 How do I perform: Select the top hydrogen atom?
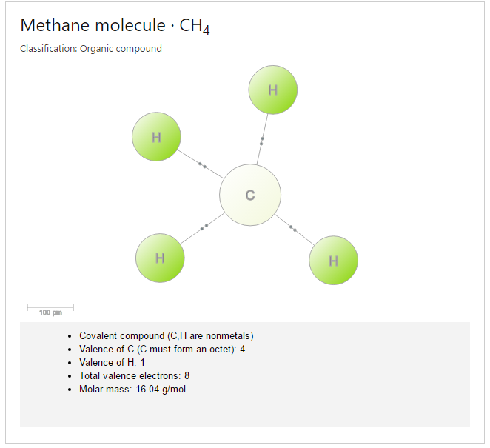273,90
